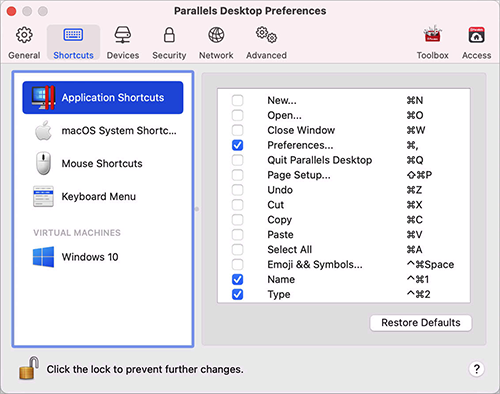Enable the Close Window shortcut checkbox
Image resolution: width=500 pixels, height=394 pixels.
click(238, 130)
